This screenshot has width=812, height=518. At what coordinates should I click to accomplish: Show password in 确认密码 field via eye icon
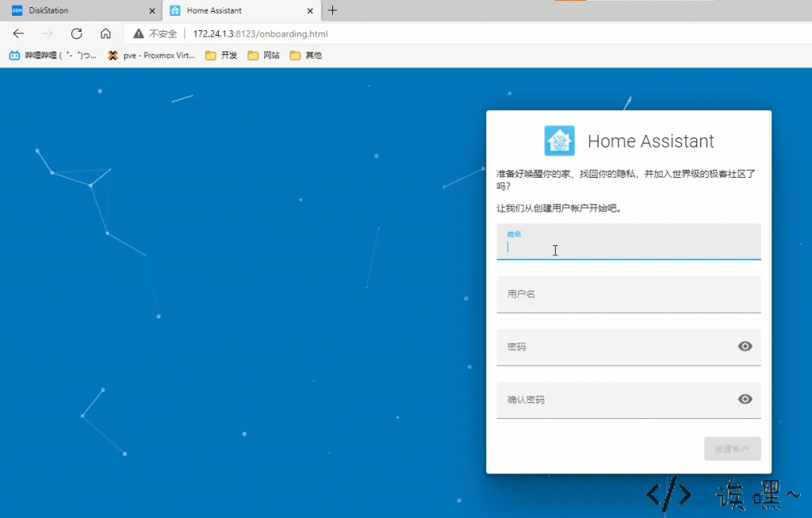click(745, 399)
